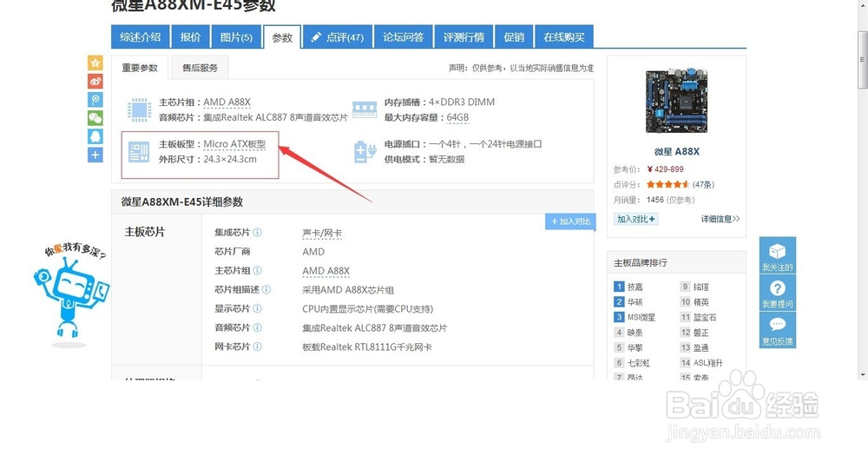Screen dimensions: 868x462
Task: Open brand 精英 ranked 10
Action: 701,302
